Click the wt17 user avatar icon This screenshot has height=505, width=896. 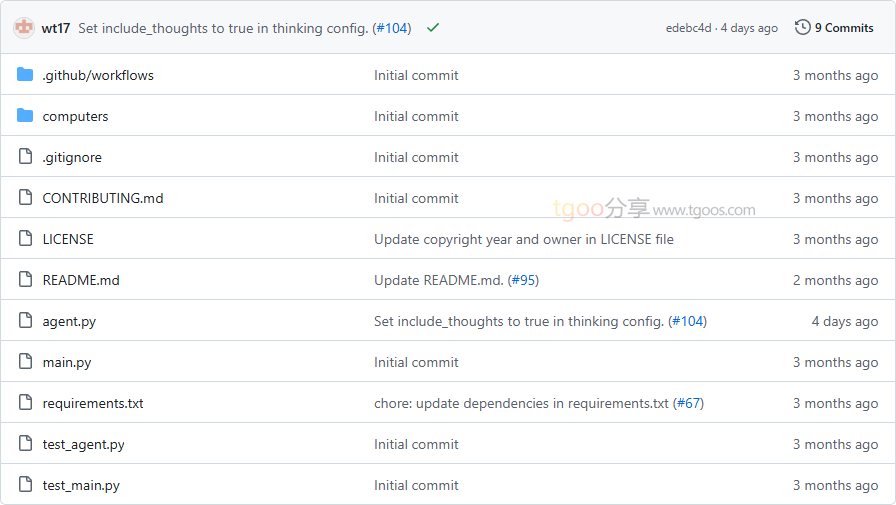coord(24,27)
